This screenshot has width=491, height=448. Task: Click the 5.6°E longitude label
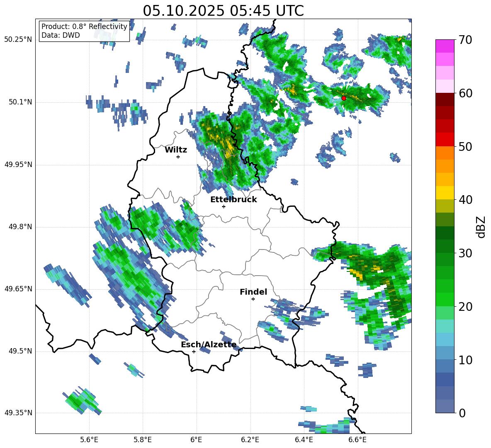(x=89, y=440)
